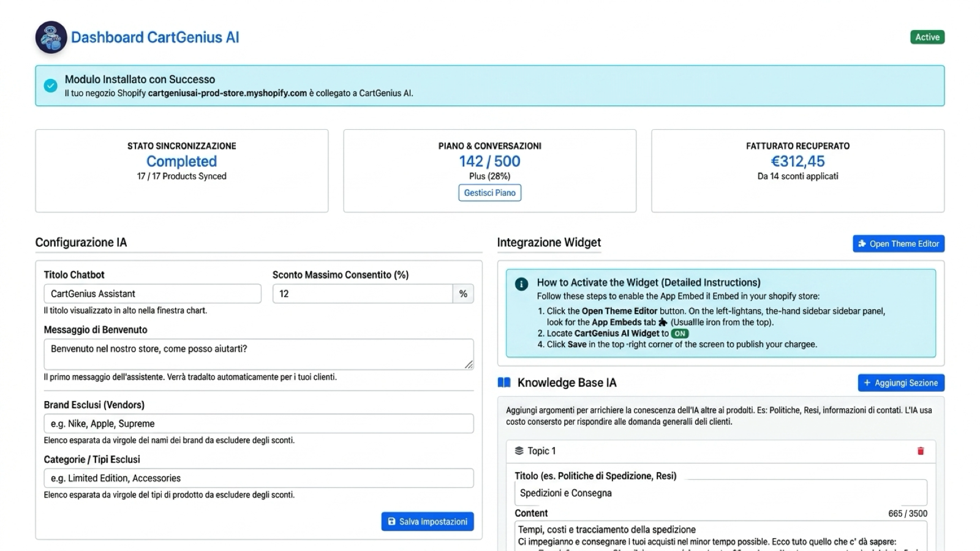The width and height of the screenshot is (980, 551).
Task: Click the Topic 1 title field
Action: [721, 493]
